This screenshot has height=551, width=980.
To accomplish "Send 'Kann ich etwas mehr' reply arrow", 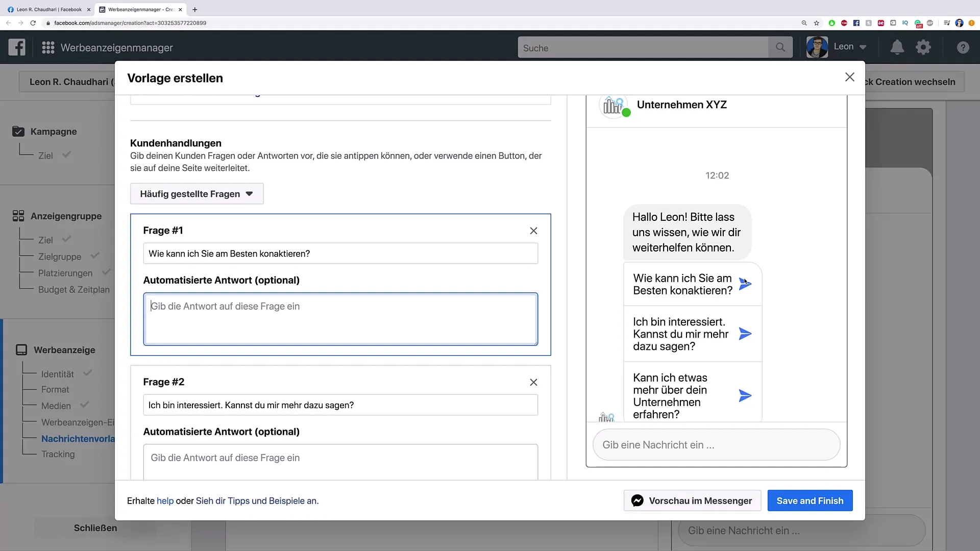I will click(745, 395).
